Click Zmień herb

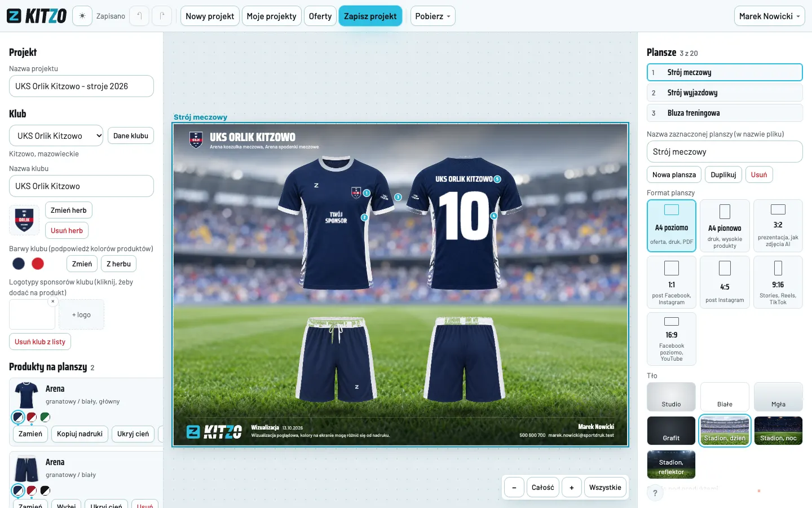[x=69, y=210]
